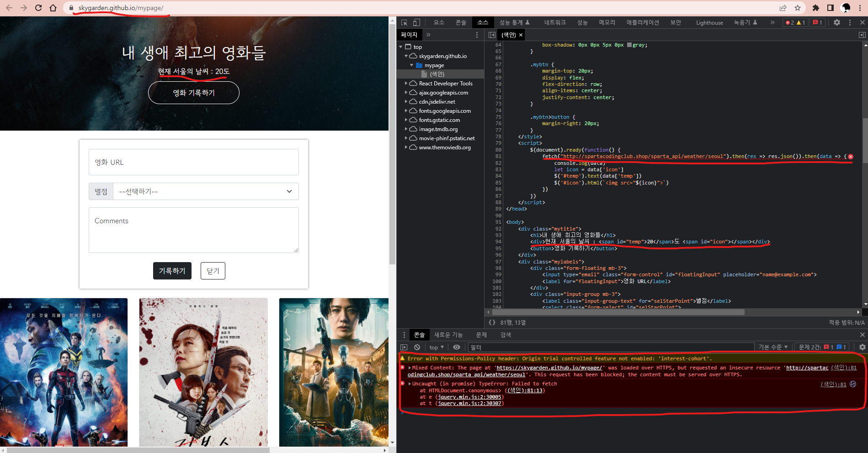868x453 pixels.
Task: Reload the skygarden page
Action: 38,8
